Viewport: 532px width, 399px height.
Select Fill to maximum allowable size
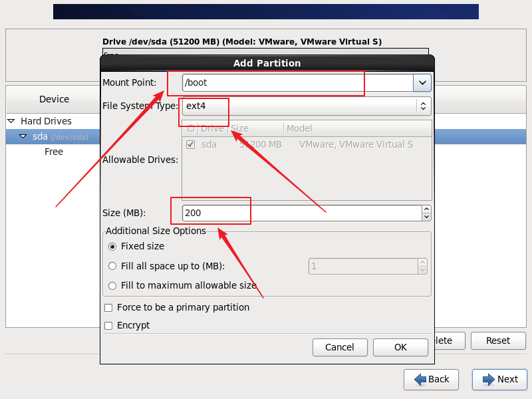[x=112, y=286]
